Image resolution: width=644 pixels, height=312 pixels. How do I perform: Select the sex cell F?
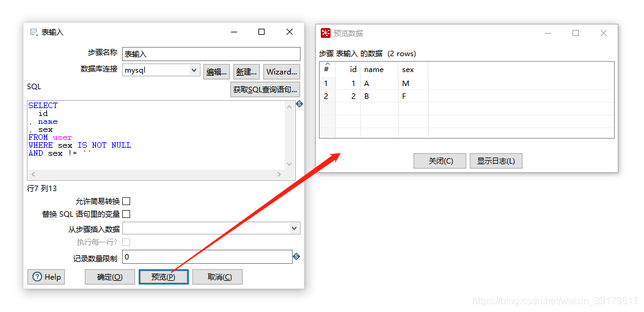413,96
